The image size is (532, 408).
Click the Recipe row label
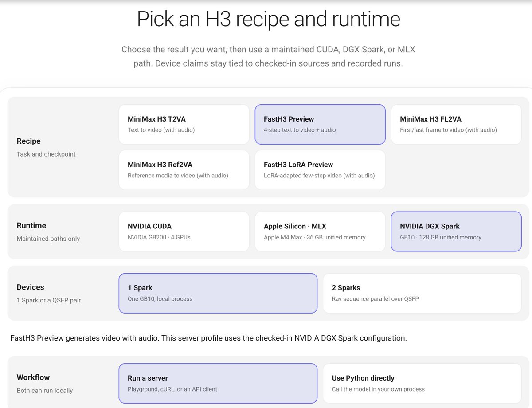28,141
